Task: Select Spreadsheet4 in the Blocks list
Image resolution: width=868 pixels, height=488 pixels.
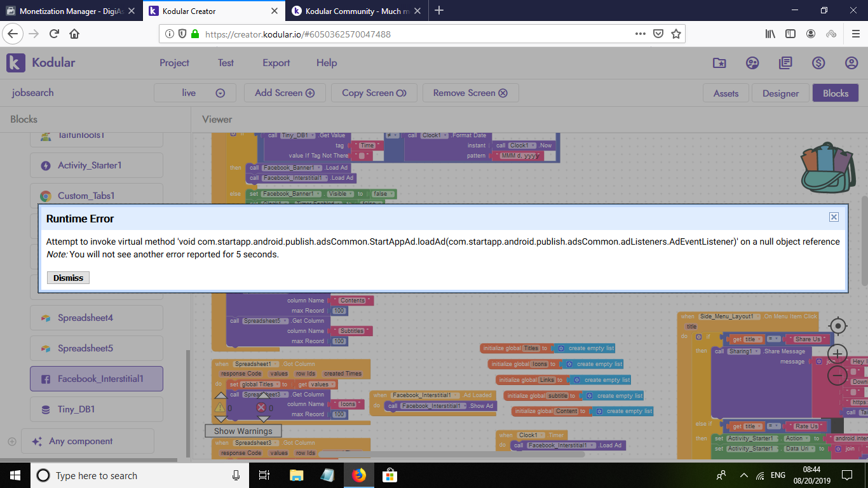Action: (97, 318)
